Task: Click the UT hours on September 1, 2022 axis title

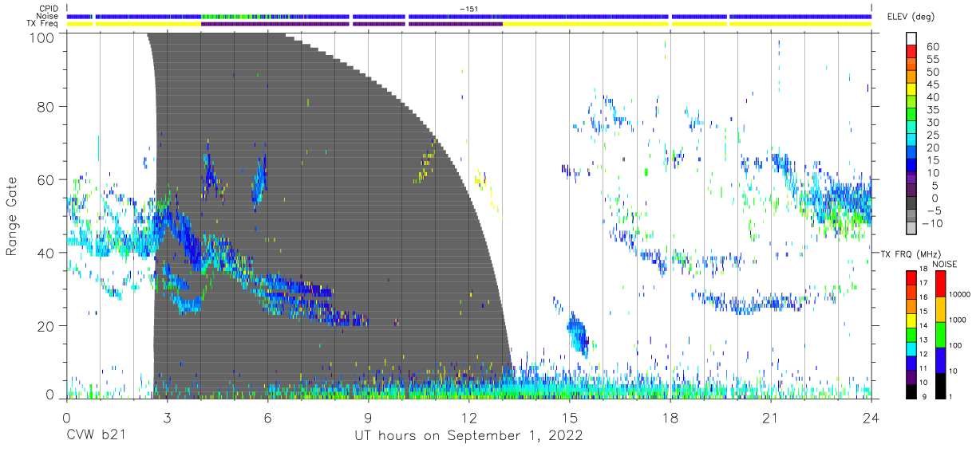Action: (468, 436)
